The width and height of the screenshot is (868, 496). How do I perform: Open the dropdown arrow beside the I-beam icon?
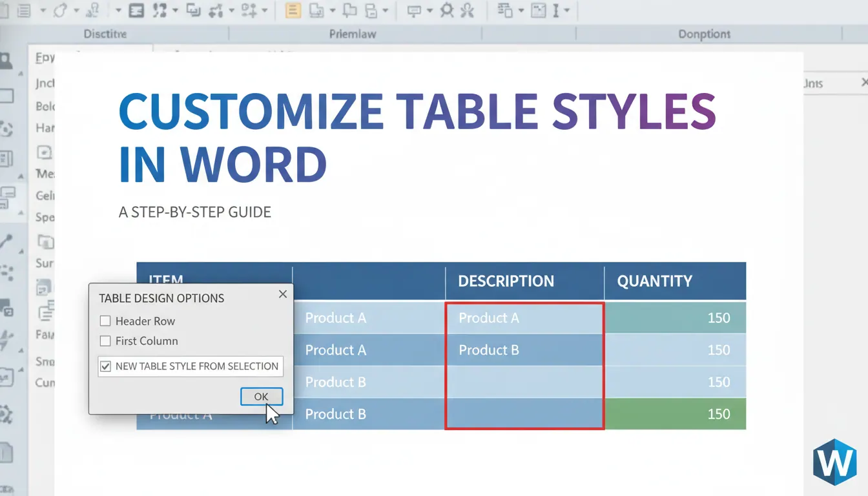point(566,11)
